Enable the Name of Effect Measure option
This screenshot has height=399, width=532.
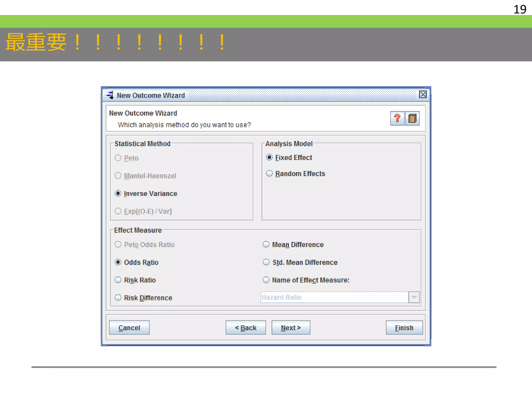click(x=266, y=280)
